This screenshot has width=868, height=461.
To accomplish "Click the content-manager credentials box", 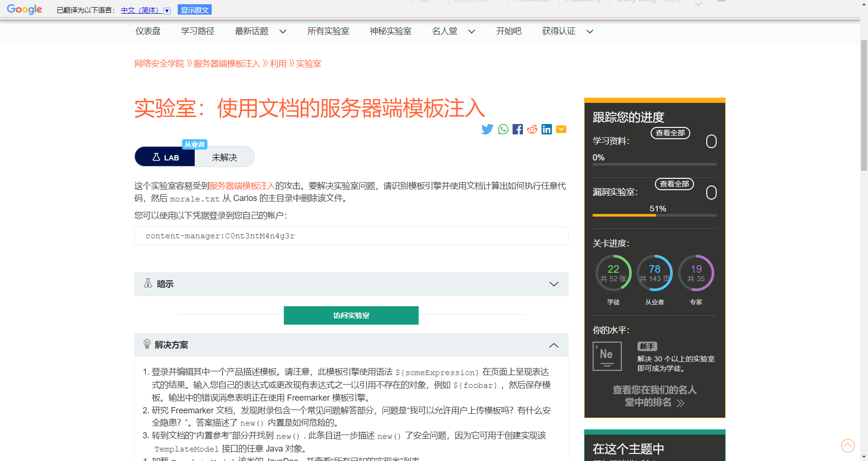I will (x=351, y=236).
